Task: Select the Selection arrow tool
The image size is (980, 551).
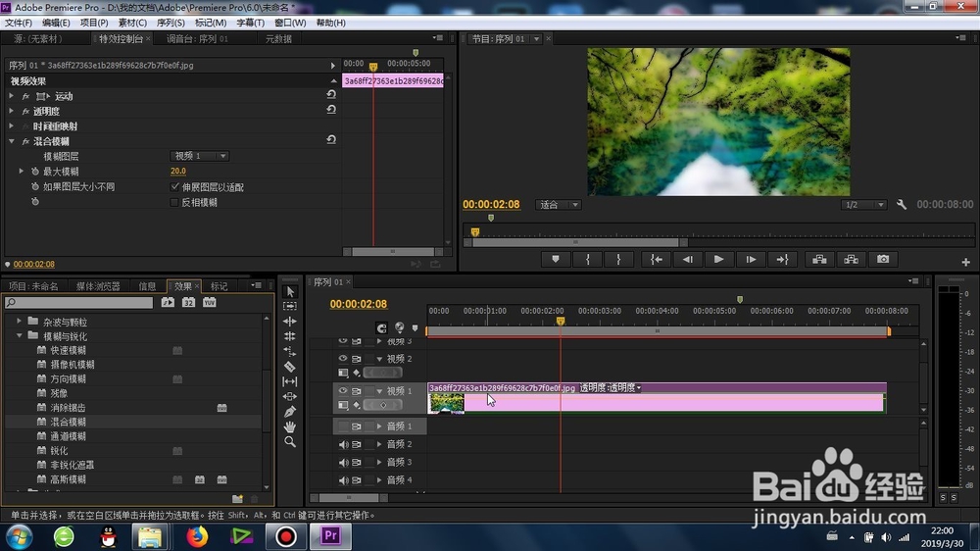Action: 290,291
